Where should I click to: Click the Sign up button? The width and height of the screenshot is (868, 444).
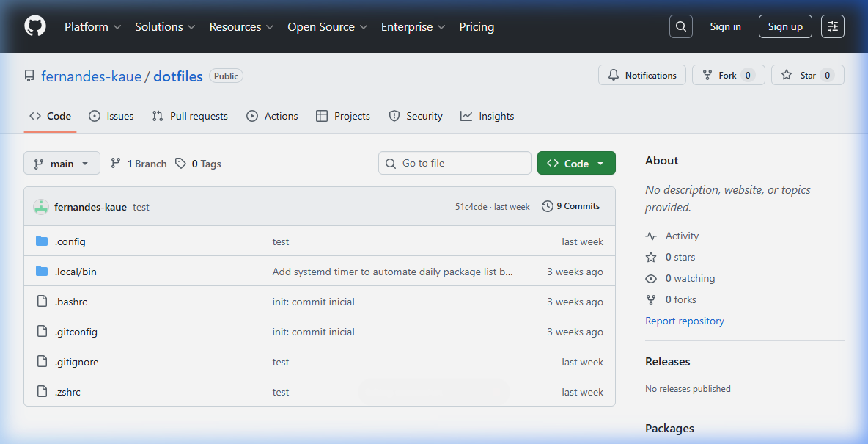coord(785,26)
